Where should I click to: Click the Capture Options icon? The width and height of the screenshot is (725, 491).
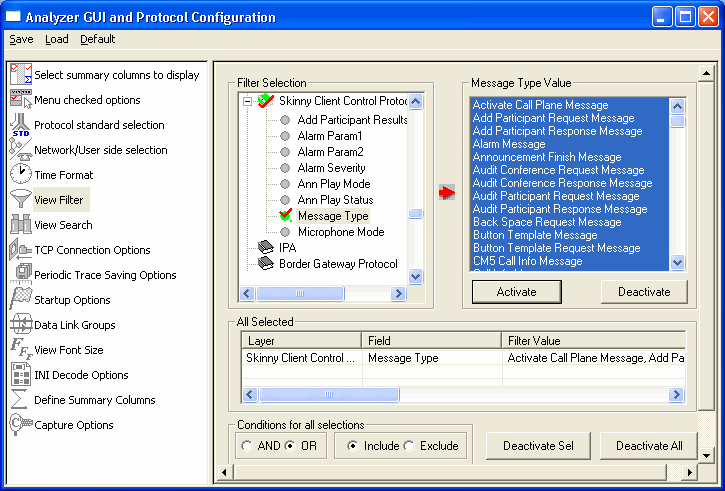click(x=21, y=424)
